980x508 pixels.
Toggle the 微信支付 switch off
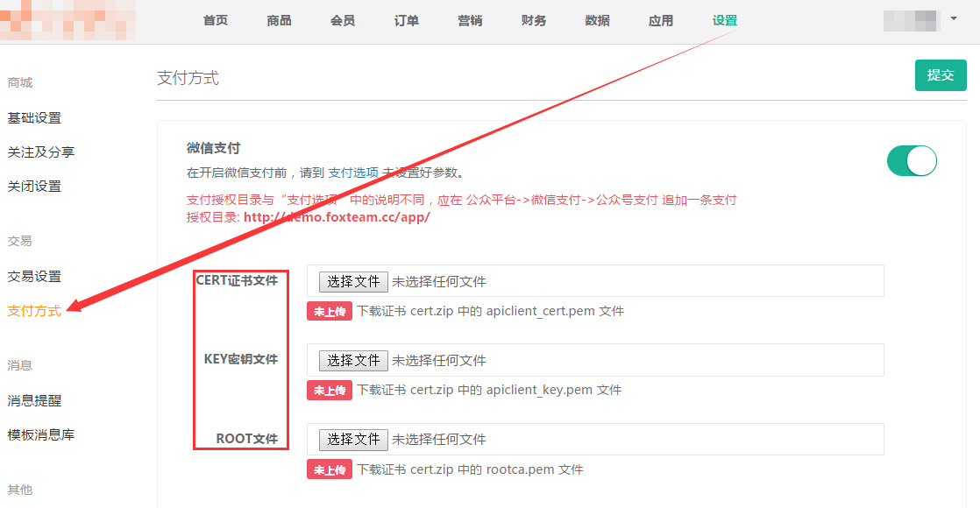click(912, 161)
